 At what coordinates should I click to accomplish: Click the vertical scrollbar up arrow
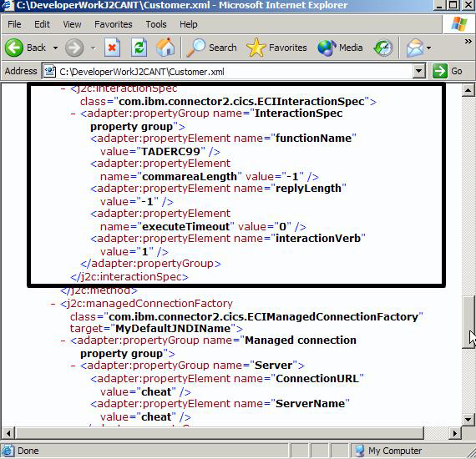point(468,90)
